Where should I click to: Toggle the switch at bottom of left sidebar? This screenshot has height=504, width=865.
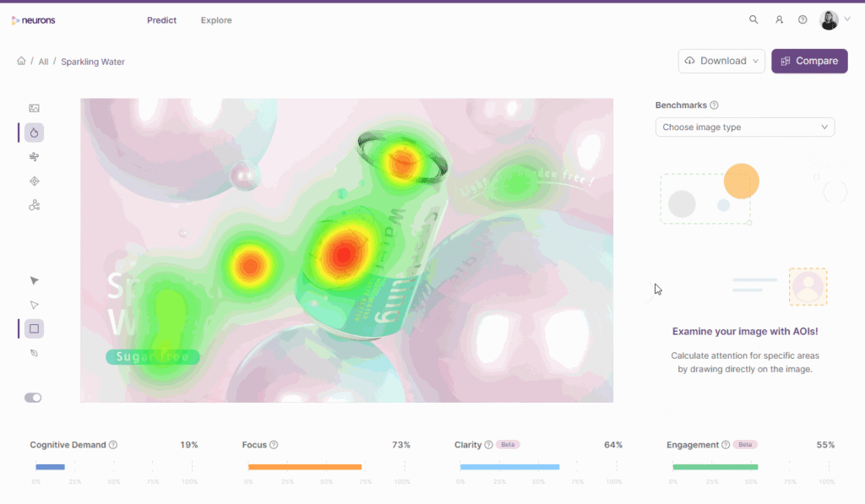pos(32,397)
